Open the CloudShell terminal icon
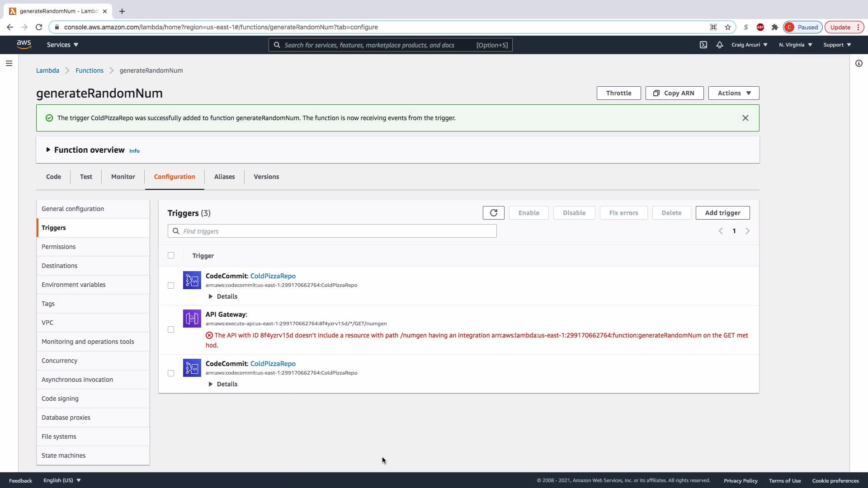 (x=703, y=45)
